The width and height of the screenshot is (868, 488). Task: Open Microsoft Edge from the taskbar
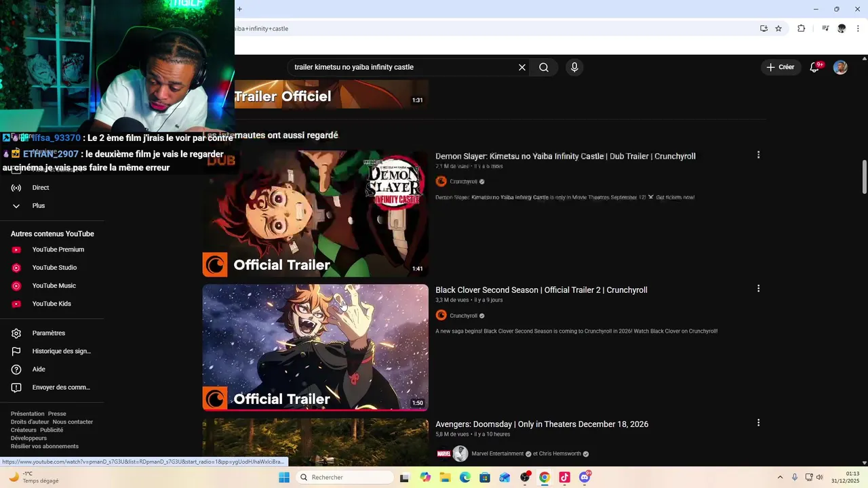(x=465, y=477)
